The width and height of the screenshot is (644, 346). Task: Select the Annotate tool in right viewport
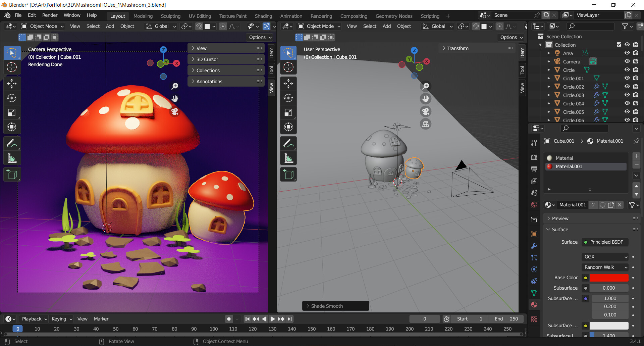[288, 144]
